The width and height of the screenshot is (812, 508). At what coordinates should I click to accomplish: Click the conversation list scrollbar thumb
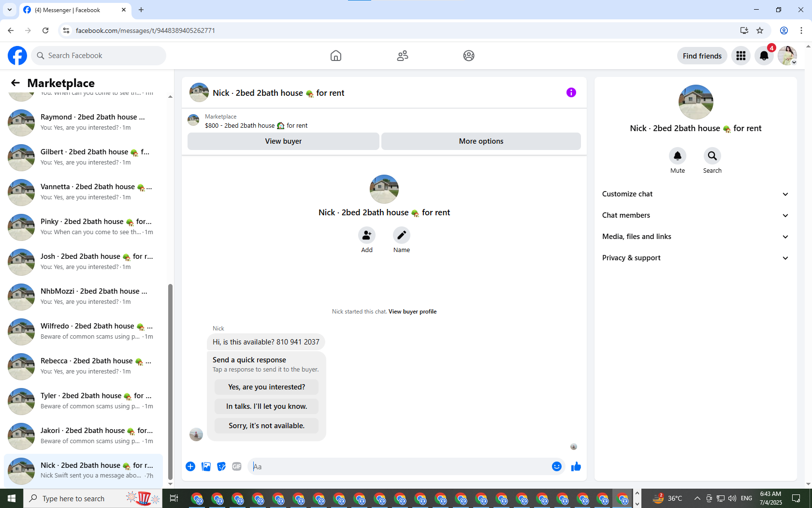coord(170,381)
